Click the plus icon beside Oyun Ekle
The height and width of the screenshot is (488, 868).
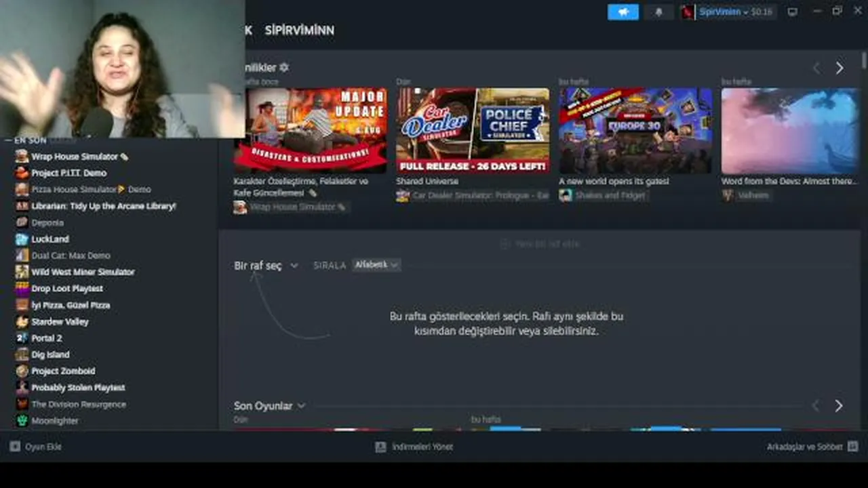15,447
